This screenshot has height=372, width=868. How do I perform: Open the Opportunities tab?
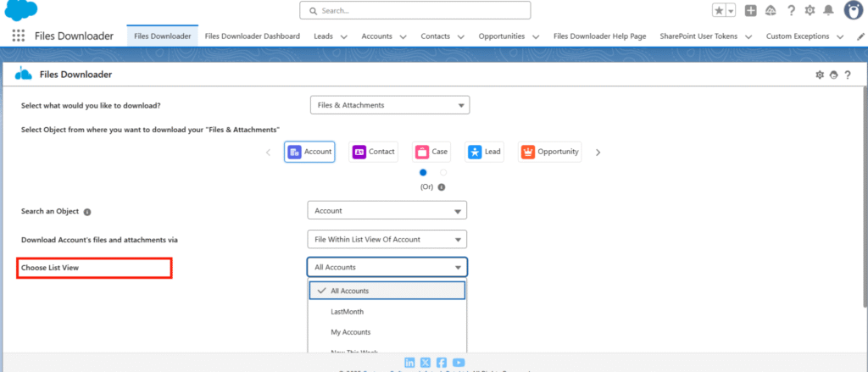click(502, 36)
